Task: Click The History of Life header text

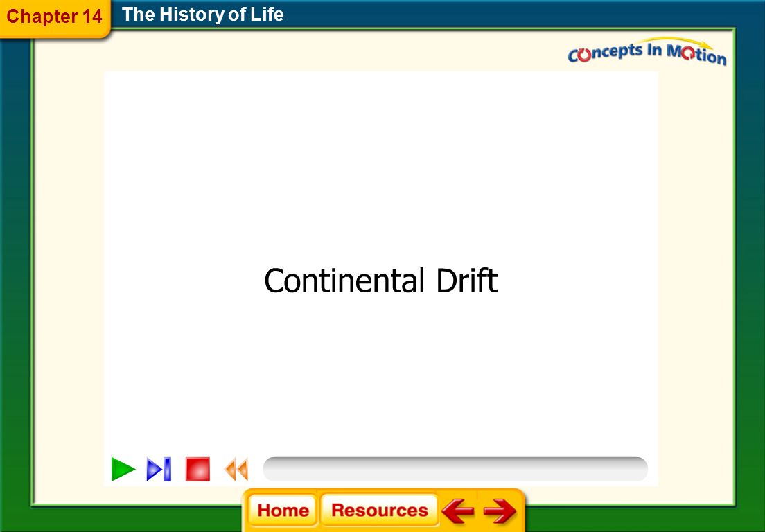Action: pos(202,14)
